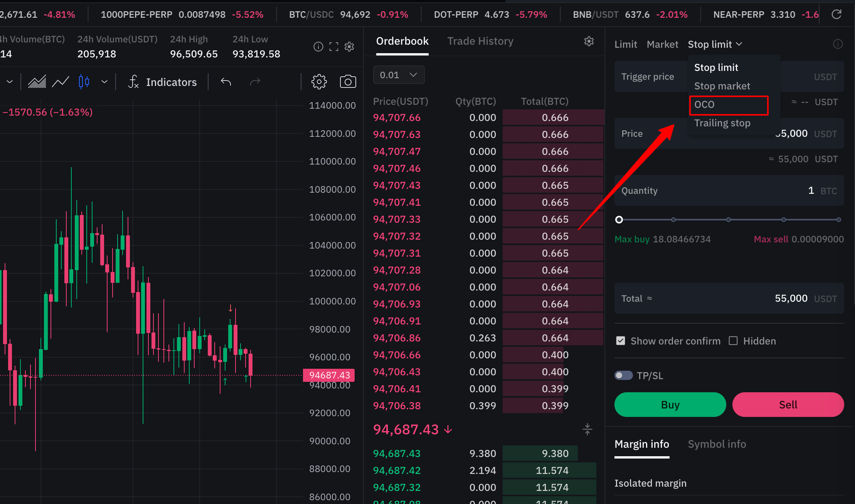
Task: Select BNB/USDT ticker in top bar
Action: [x=630, y=15]
